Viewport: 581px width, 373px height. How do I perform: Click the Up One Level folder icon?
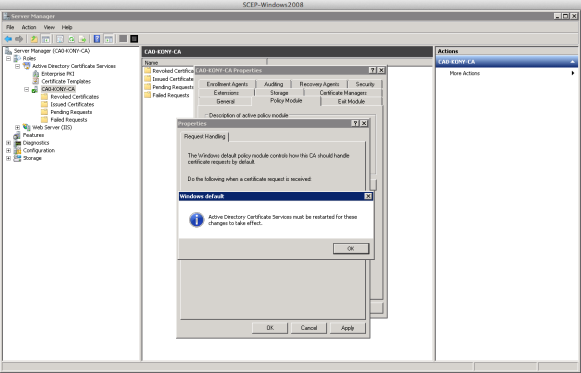(34, 39)
